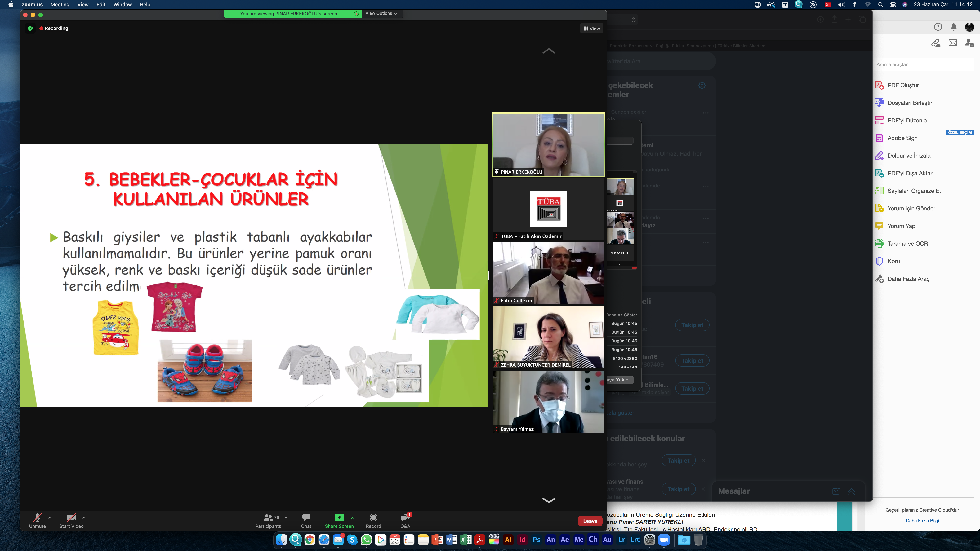Open Daha Fazla Bilgi link in Acrobat

[x=922, y=521]
